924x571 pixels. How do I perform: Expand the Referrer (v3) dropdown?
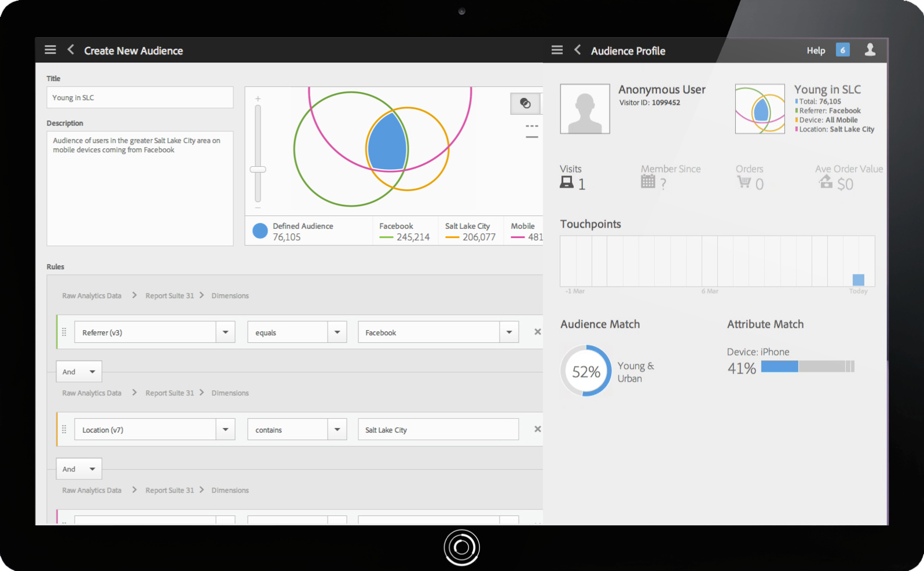225,332
